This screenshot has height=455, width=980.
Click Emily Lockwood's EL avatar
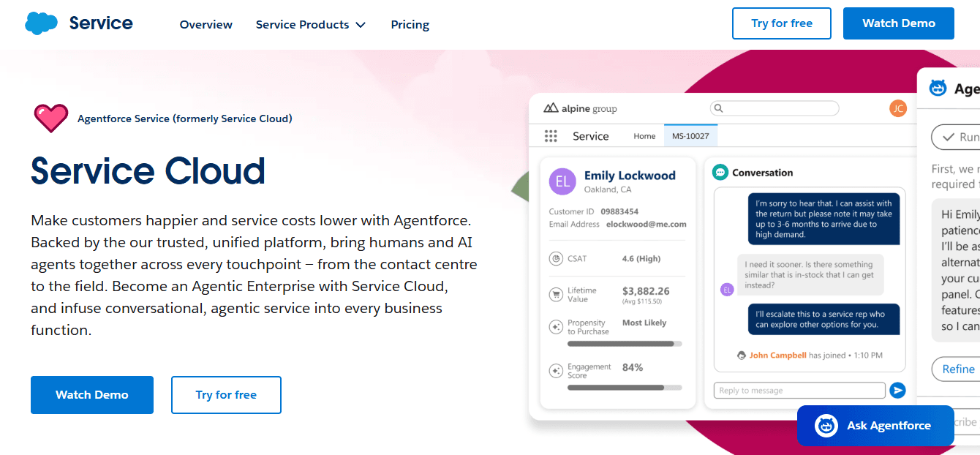point(562,181)
